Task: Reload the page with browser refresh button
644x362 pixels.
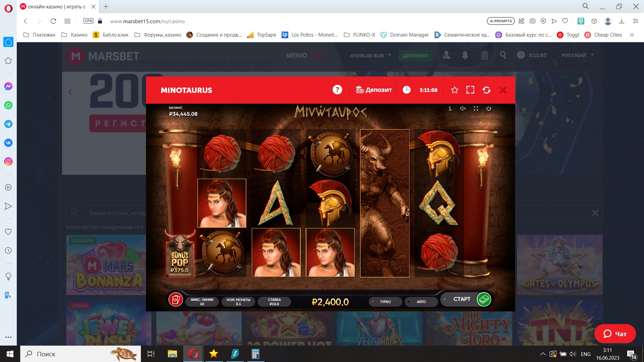Action: [x=53, y=21]
